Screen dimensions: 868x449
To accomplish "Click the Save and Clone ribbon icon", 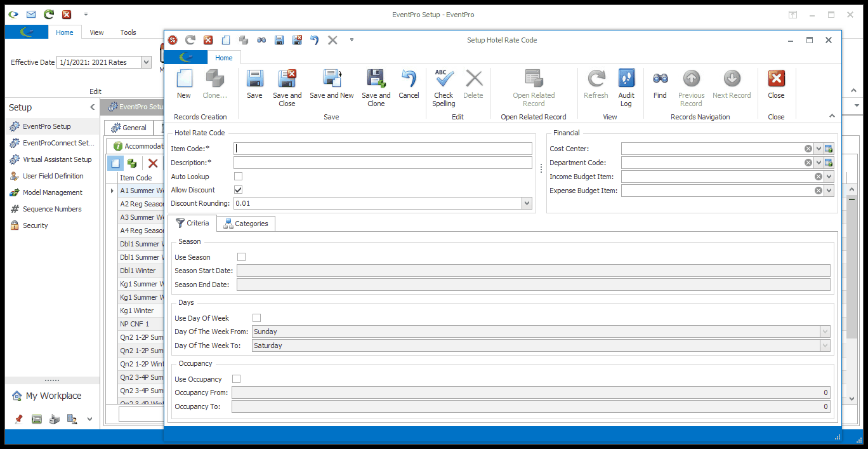I will click(376, 79).
